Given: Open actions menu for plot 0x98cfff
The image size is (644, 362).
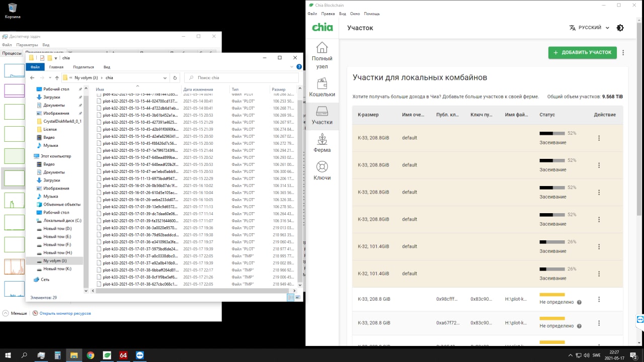Looking at the screenshot, I should 599,299.
